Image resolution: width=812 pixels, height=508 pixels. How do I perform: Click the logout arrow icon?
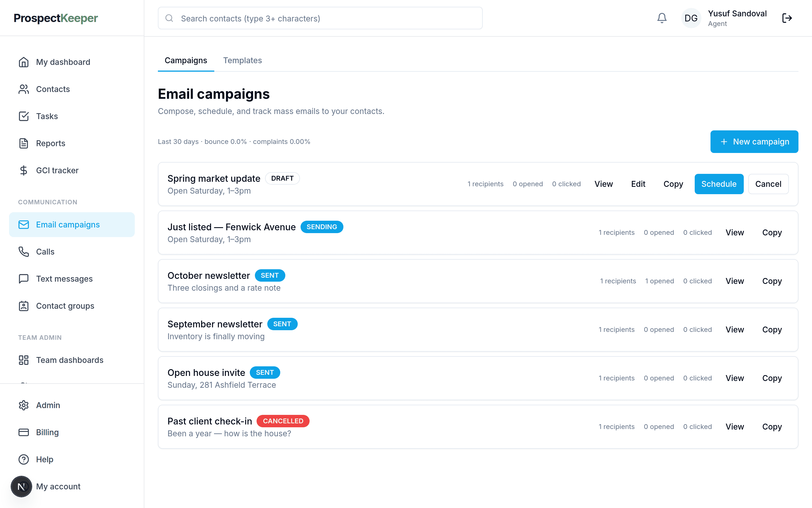click(787, 18)
